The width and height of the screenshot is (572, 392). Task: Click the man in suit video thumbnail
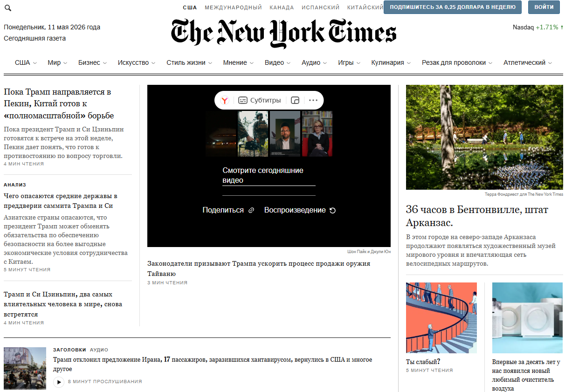coord(285,134)
